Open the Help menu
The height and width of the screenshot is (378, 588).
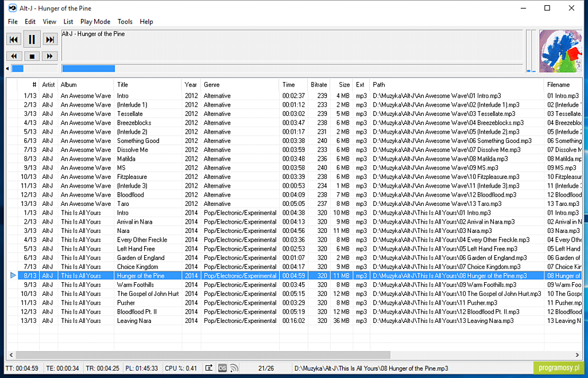[146, 22]
